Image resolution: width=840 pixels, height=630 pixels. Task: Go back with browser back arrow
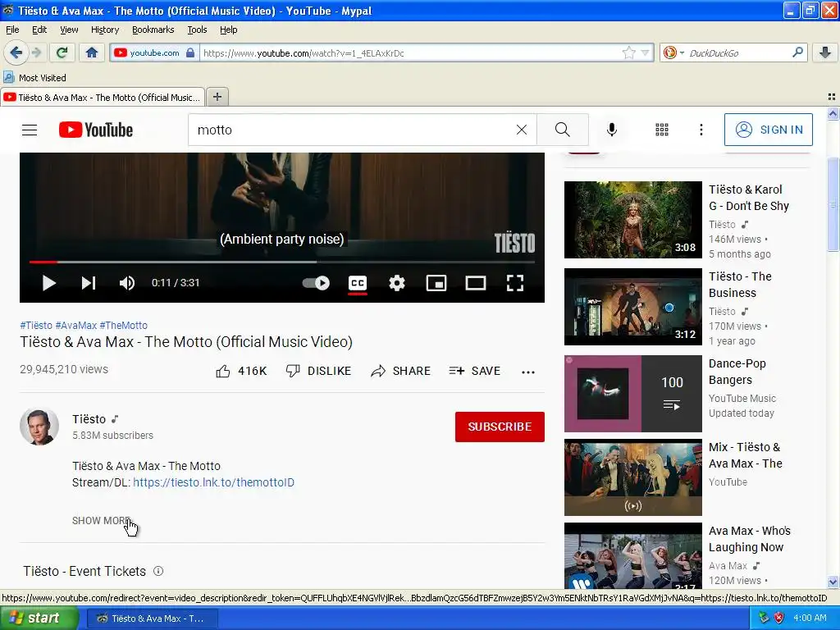(x=16, y=52)
